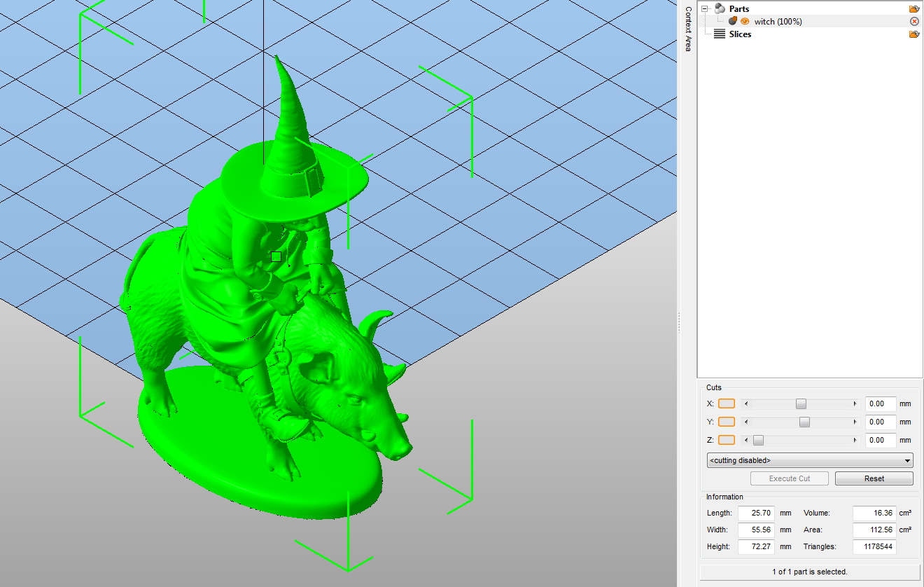Image resolution: width=924 pixels, height=587 pixels.
Task: Toggle the X cut plane button
Action: (727, 403)
